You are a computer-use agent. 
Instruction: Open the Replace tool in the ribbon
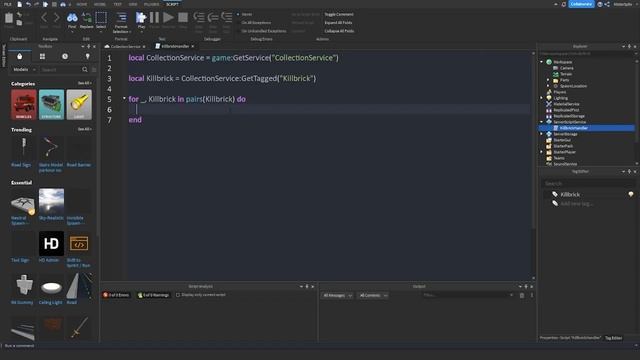87,20
